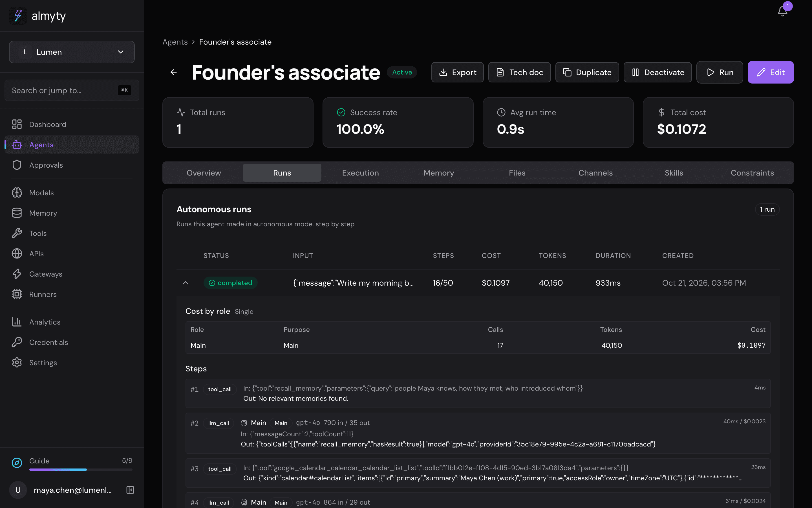
Task: Open Runners in the sidebar
Action: [72, 294]
